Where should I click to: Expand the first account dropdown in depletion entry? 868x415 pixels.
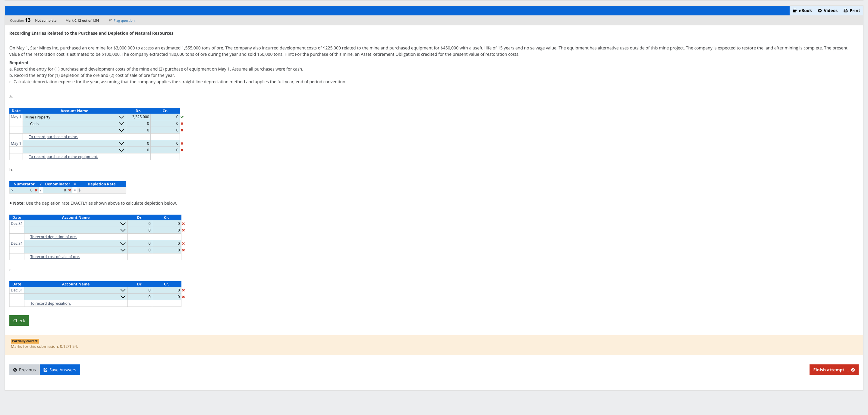(x=123, y=223)
